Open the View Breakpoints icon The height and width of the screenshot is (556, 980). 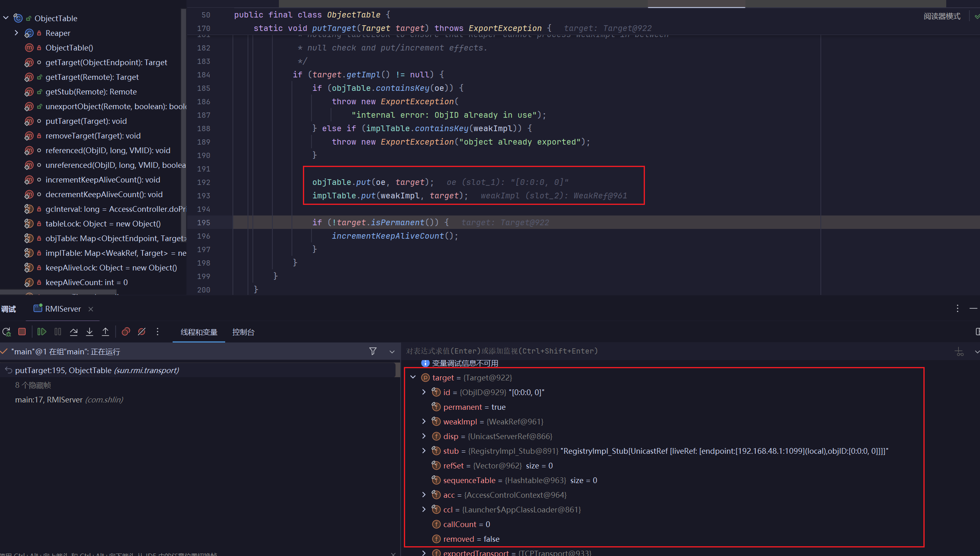tap(126, 332)
